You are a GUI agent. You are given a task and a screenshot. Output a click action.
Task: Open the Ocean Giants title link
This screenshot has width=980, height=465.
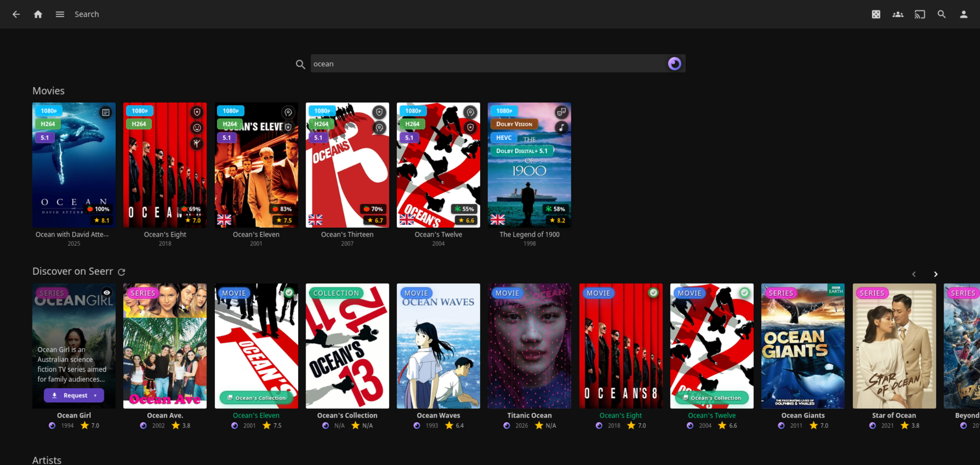[803, 415]
